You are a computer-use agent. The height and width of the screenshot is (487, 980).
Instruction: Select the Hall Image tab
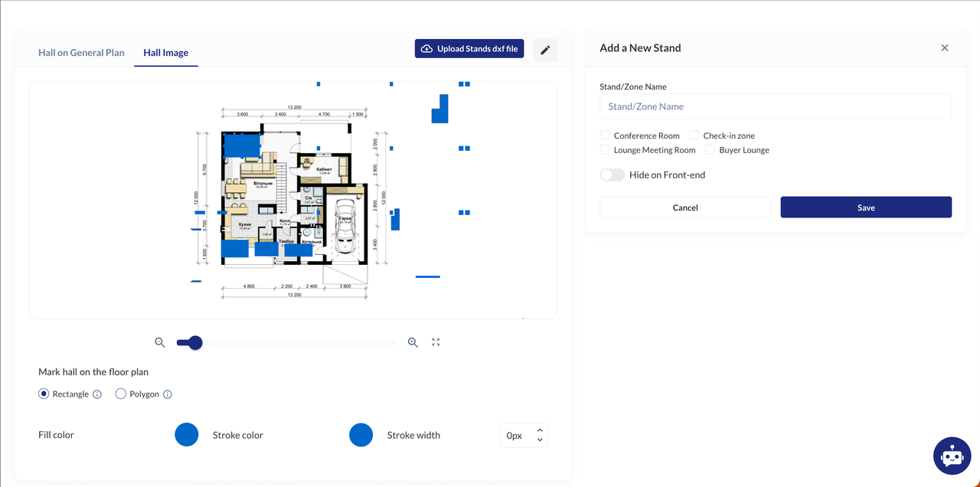165,53
